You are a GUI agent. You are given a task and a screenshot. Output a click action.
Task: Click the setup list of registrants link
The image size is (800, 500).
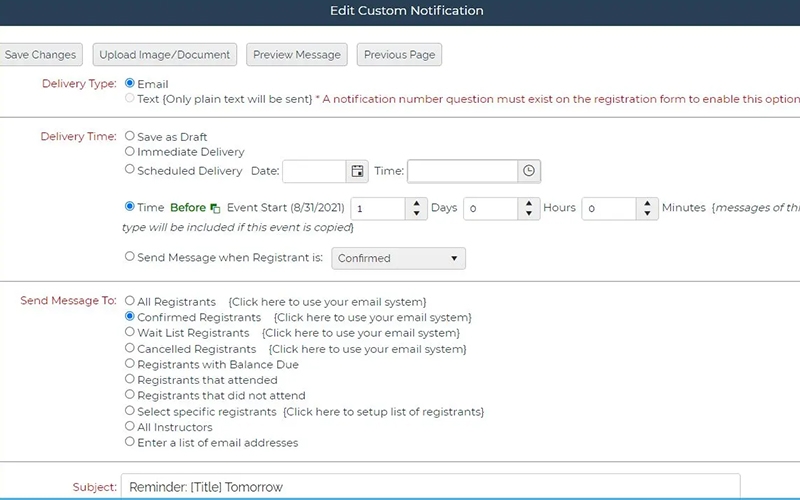tap(384, 411)
